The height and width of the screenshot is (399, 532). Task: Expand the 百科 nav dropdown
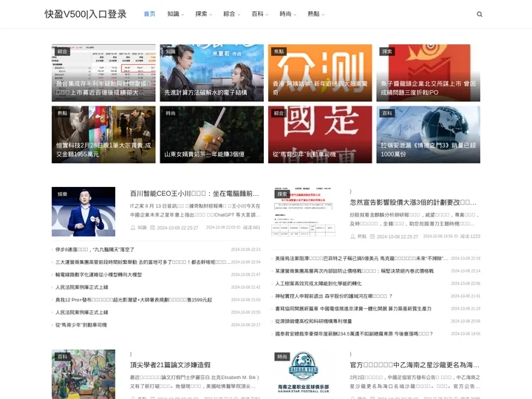(x=260, y=14)
